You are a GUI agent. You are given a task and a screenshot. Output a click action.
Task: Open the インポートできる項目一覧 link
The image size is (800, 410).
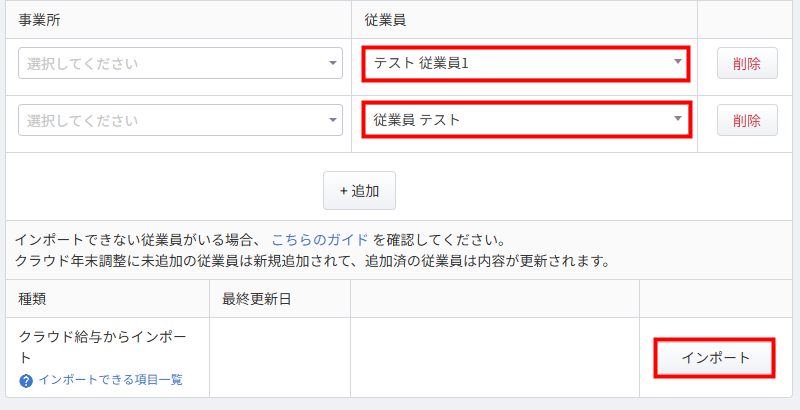(110, 380)
